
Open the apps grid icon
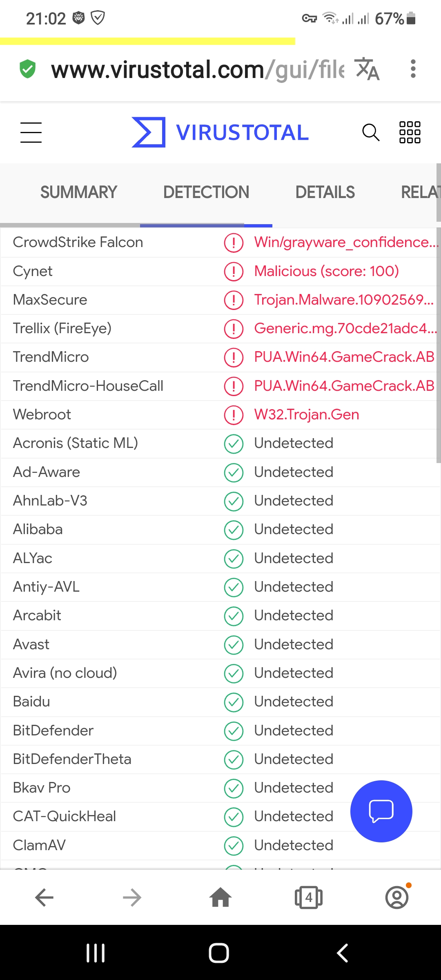point(410,132)
